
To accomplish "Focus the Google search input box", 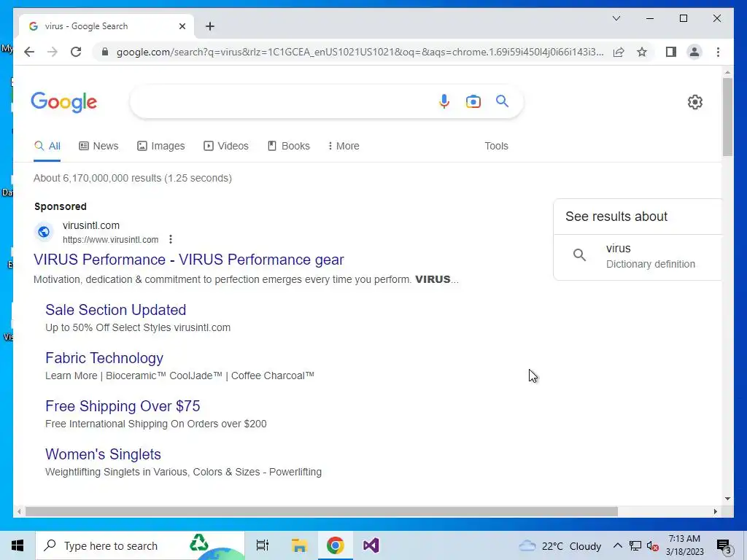I will pos(281,101).
